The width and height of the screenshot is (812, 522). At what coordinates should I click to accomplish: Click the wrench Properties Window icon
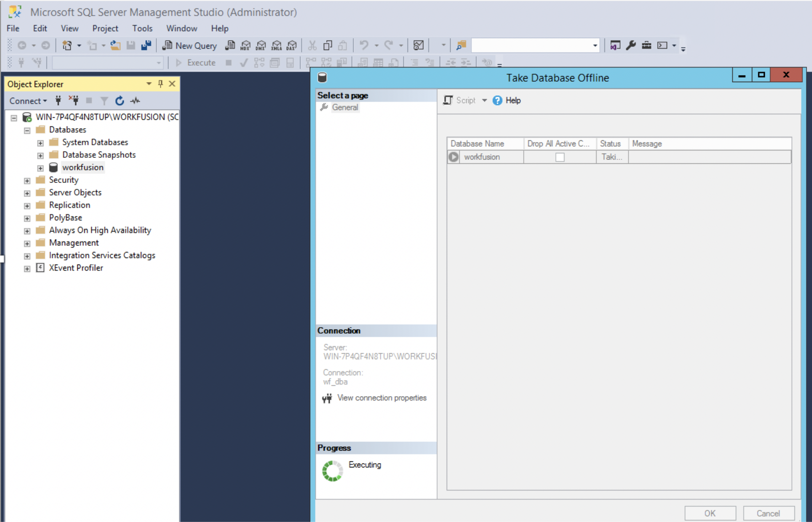(x=631, y=46)
